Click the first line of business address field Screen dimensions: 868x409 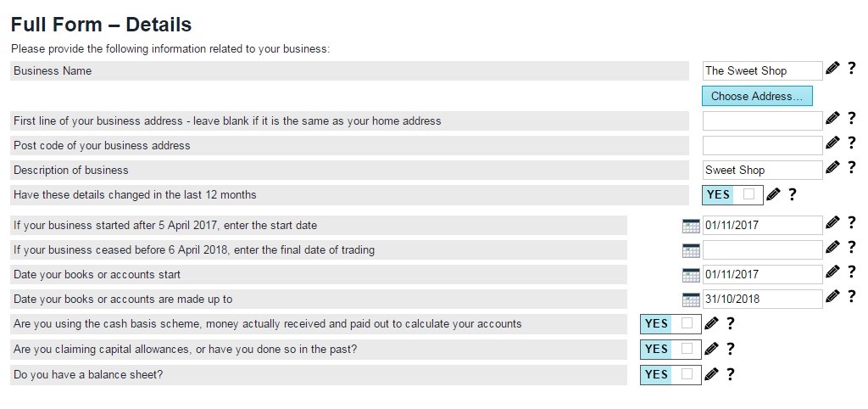762,120
